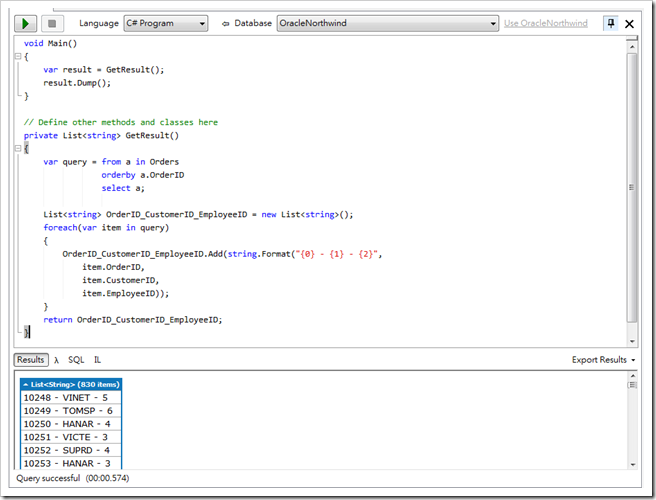Run the query with the green play button
This screenshot has width=656, height=500.
click(26, 23)
